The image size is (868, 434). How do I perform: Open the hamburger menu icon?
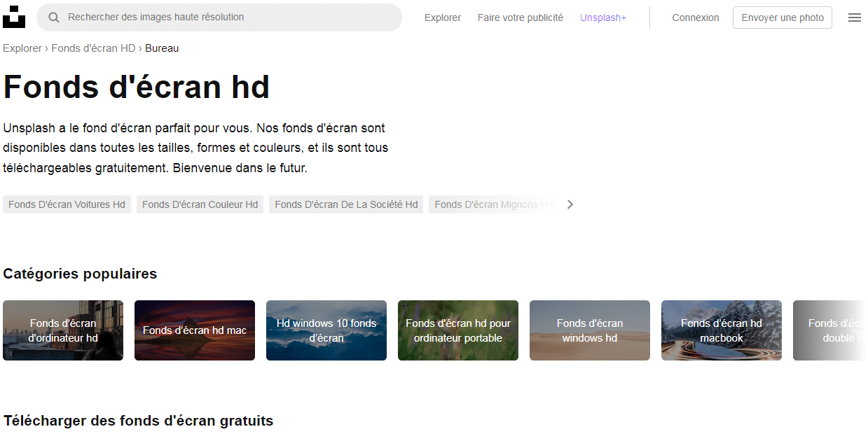(x=854, y=17)
